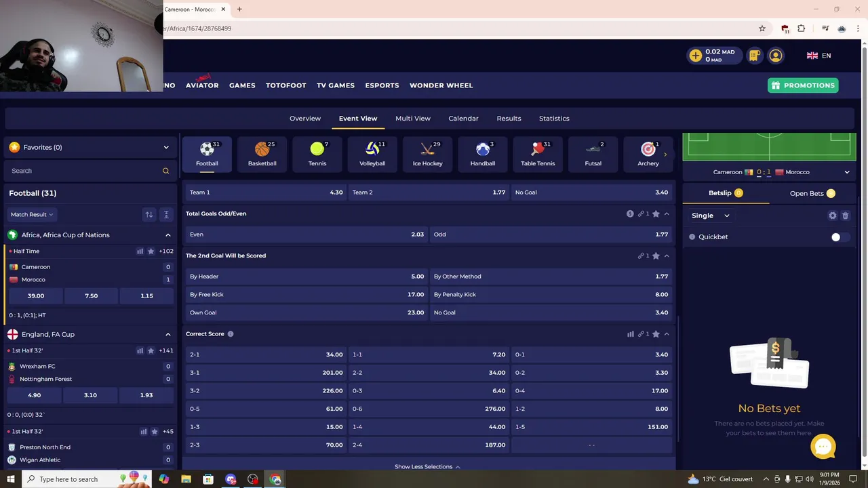Select the Handball sport icon
The image size is (868, 488).
pos(483,154)
